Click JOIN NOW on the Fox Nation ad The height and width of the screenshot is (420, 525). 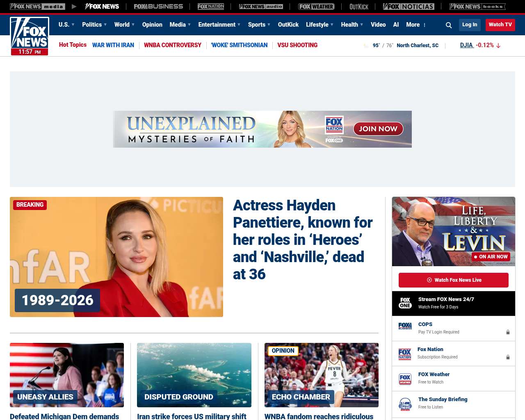pyautogui.click(x=378, y=129)
